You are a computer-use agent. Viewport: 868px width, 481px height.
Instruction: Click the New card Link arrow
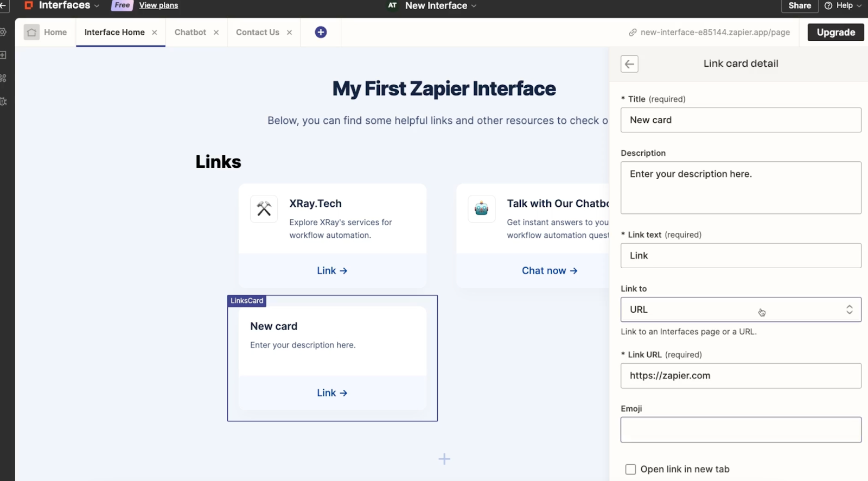[x=332, y=393]
